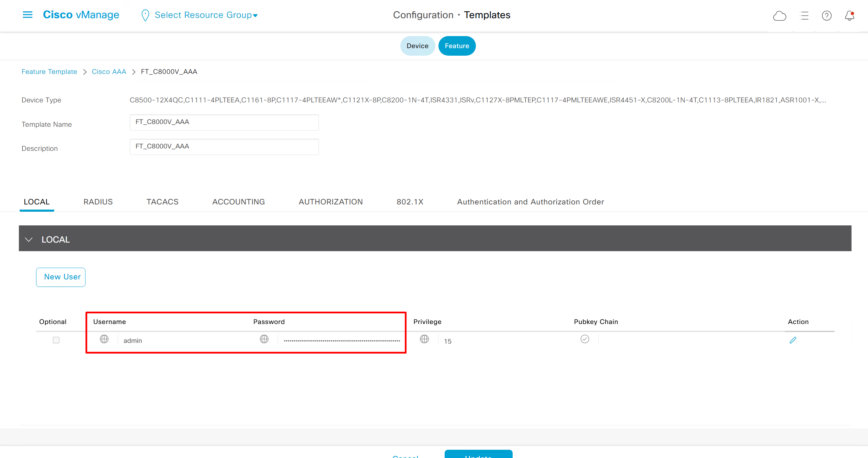Open the hamburger navigation menu
The height and width of the screenshot is (458, 868).
tap(27, 15)
